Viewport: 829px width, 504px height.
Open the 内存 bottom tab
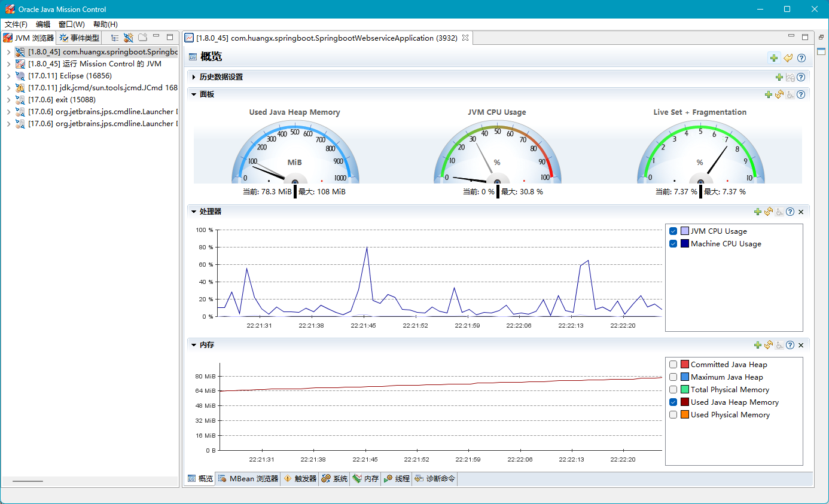pyautogui.click(x=365, y=479)
